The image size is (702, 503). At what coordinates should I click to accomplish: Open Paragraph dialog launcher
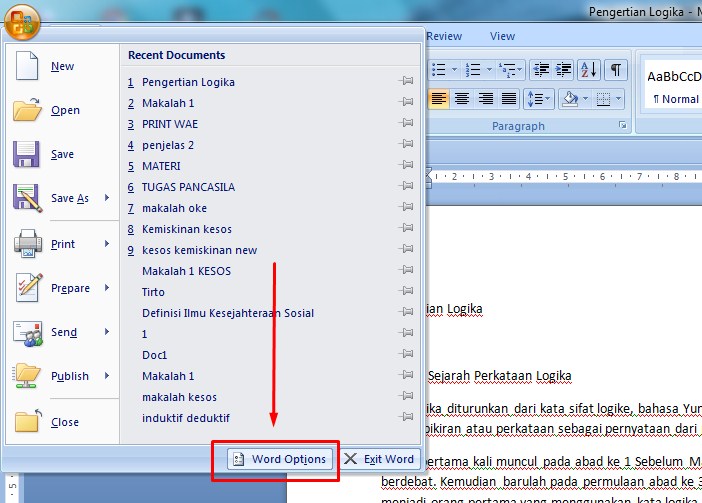(x=622, y=125)
